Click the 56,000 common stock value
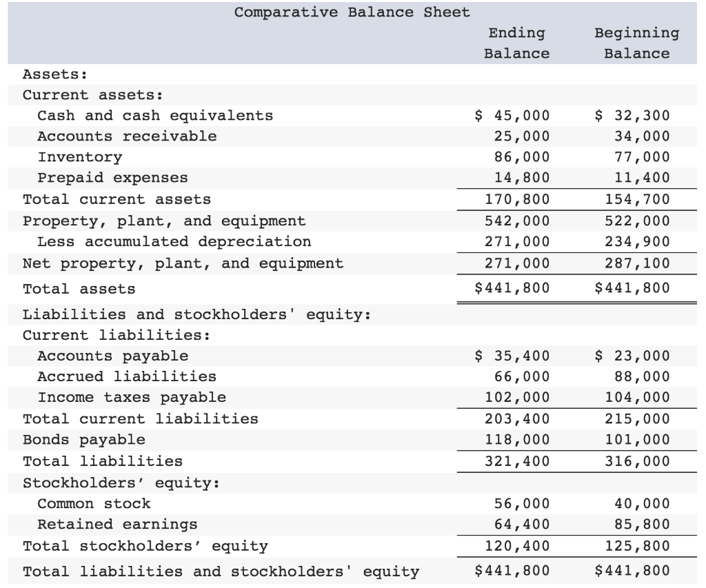 tap(522, 504)
